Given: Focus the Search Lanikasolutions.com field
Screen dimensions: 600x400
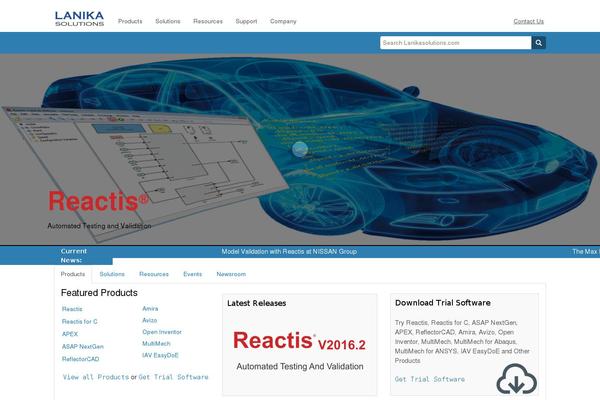Looking at the screenshot, I should [x=455, y=43].
